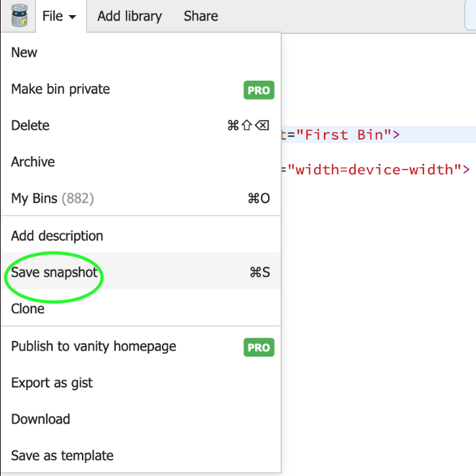476x476 pixels.
Task: Select Save as template
Action: coord(141,456)
